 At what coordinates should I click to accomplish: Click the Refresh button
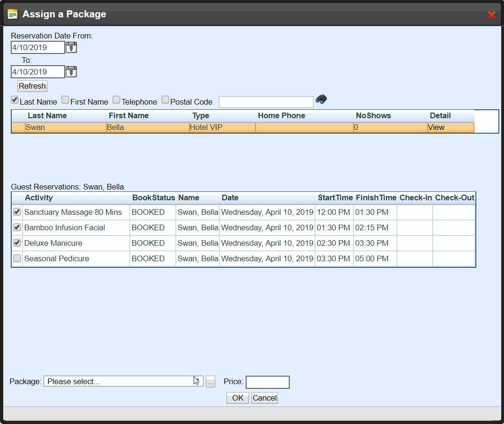pos(32,86)
